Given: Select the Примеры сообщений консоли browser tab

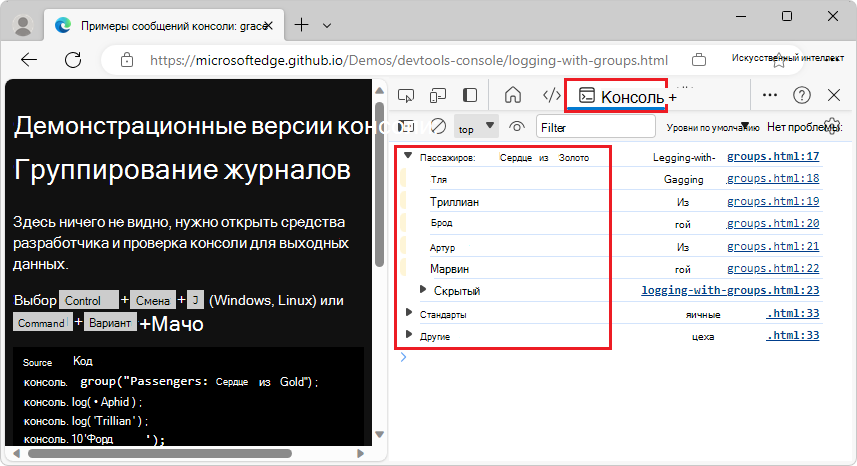Looking at the screenshot, I should tap(164, 26).
